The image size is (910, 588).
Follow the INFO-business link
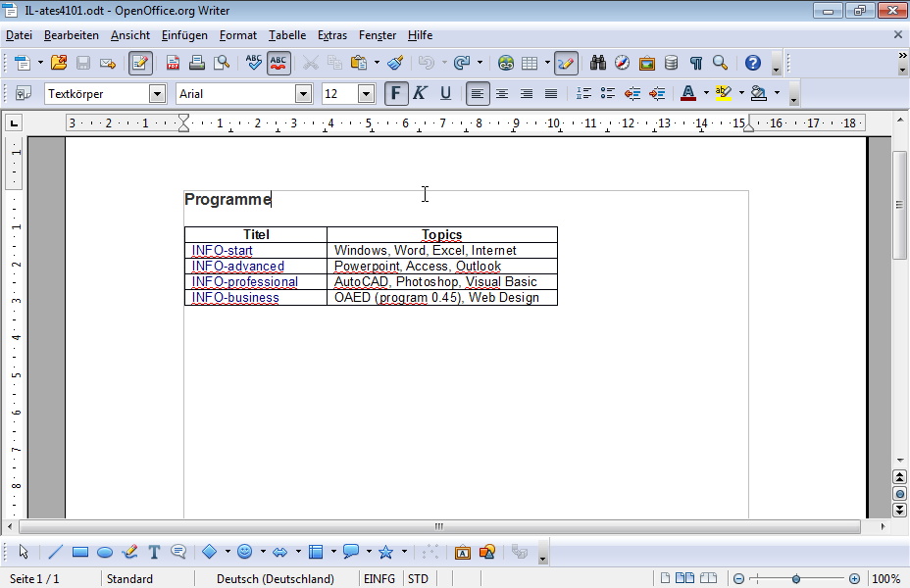pyautogui.click(x=235, y=298)
